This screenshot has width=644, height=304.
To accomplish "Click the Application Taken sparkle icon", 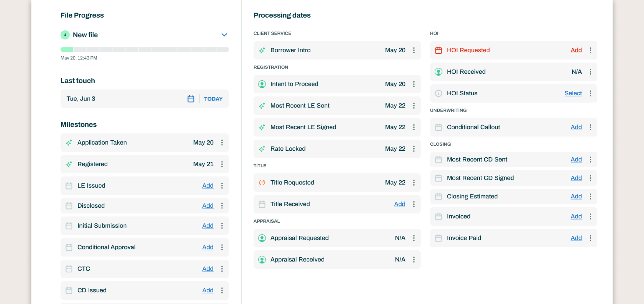I will point(69,142).
